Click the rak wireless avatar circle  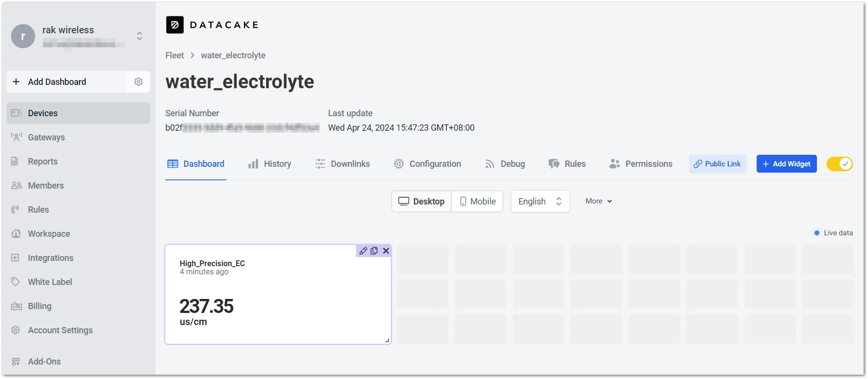[23, 36]
